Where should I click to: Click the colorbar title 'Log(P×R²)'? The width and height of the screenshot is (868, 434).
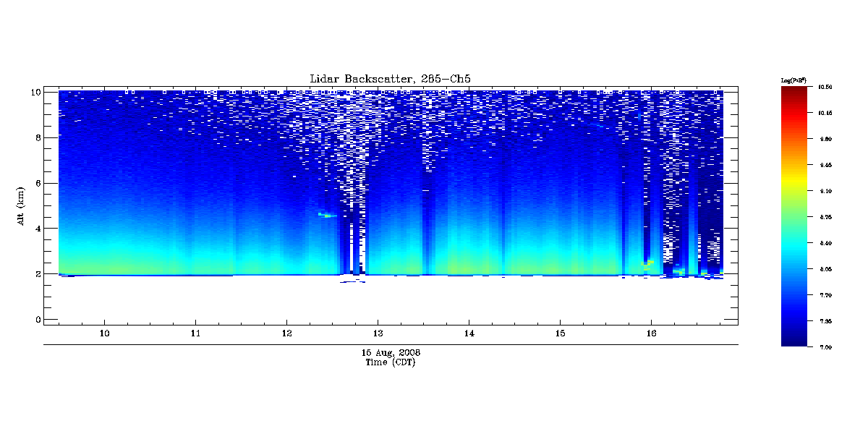793,80
